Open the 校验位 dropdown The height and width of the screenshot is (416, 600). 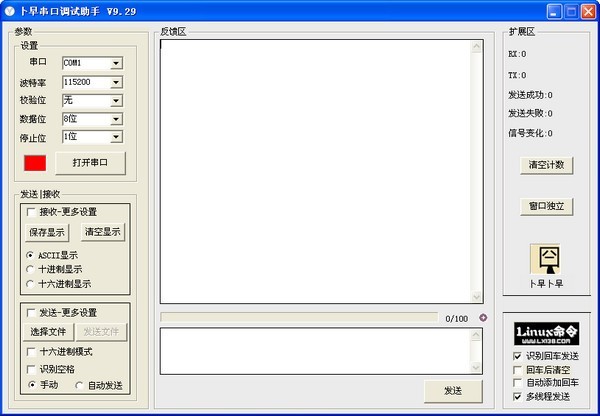116,101
